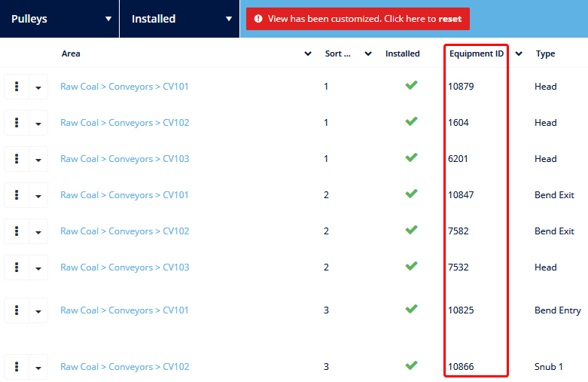Click installed checkmark in 10866 row

411,365
